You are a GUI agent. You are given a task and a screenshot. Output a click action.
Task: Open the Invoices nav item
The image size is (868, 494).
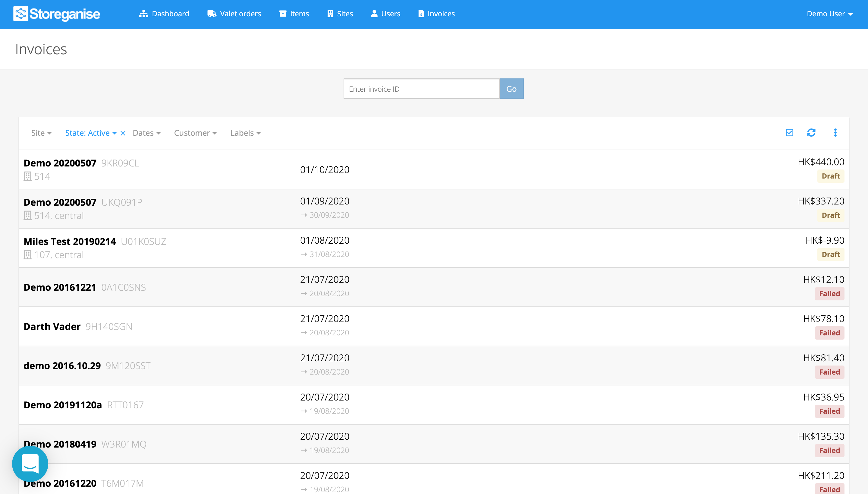click(x=436, y=14)
